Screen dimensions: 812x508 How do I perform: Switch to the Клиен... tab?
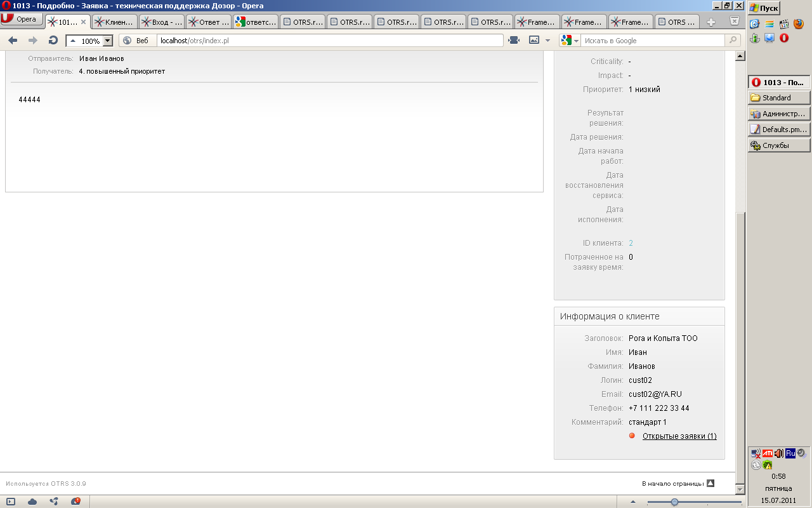point(114,22)
